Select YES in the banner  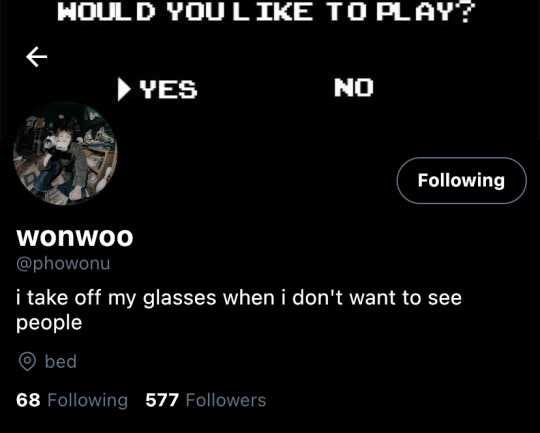point(168,89)
